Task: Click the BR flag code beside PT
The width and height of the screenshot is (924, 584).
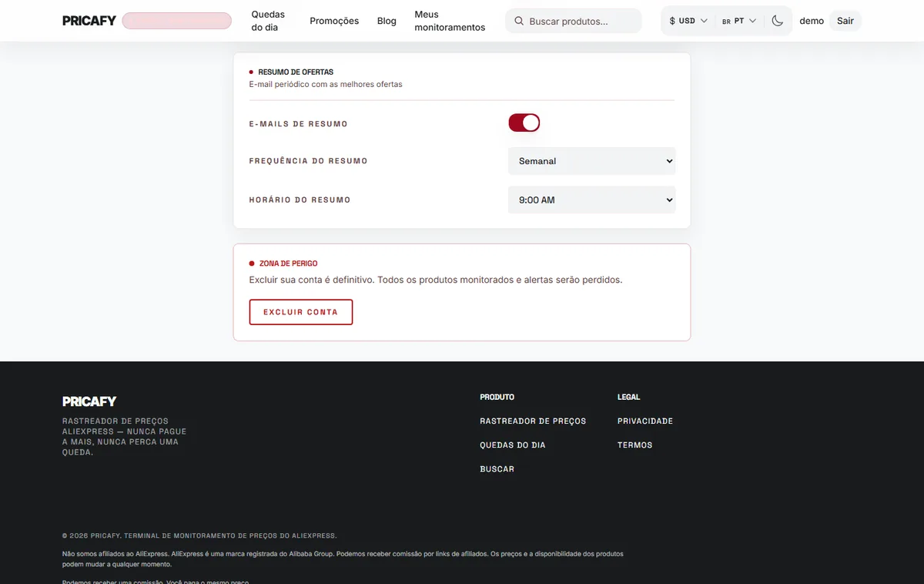Action: (x=726, y=22)
